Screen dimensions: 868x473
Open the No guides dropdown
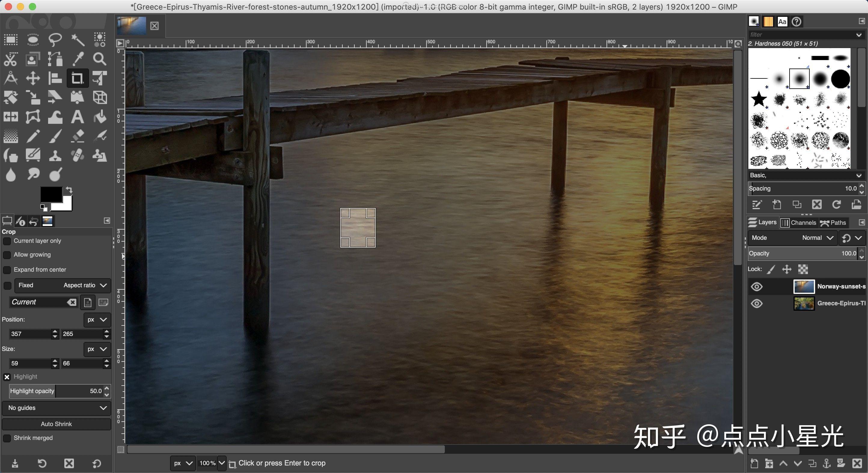coord(56,408)
